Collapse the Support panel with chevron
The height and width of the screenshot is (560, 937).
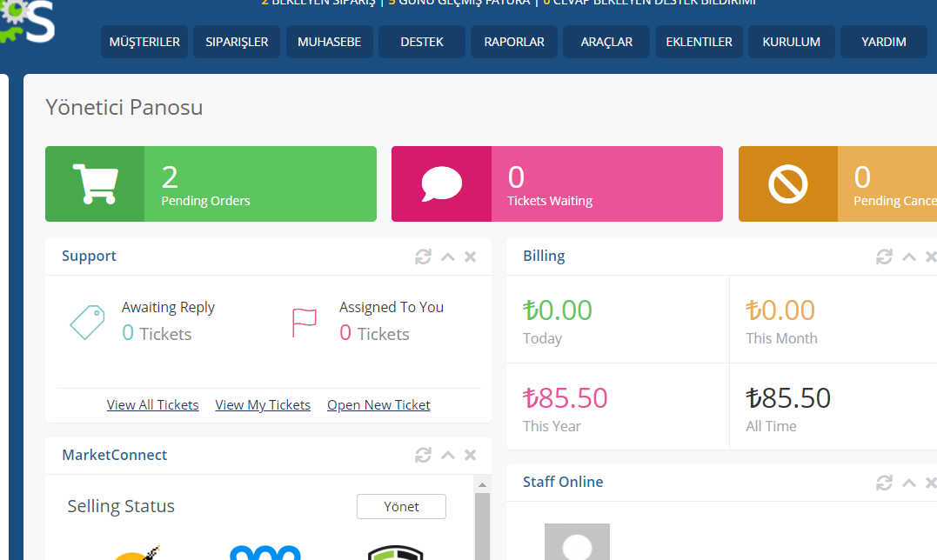tap(447, 257)
